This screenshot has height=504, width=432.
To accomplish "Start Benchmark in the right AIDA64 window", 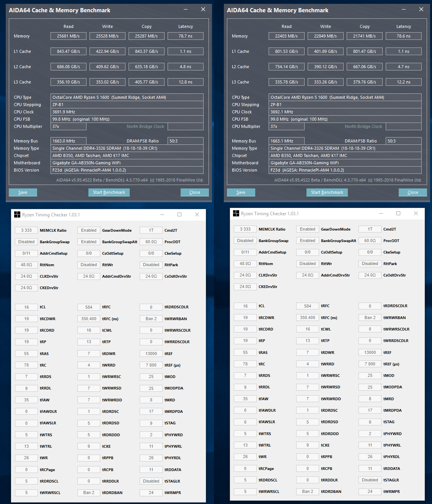I will 327,192.
